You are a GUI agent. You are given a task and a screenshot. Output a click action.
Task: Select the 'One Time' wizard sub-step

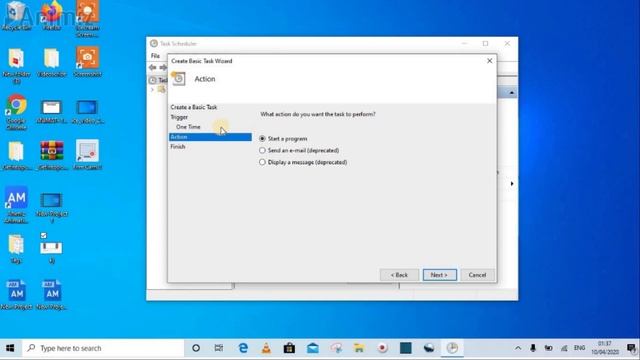click(188, 127)
